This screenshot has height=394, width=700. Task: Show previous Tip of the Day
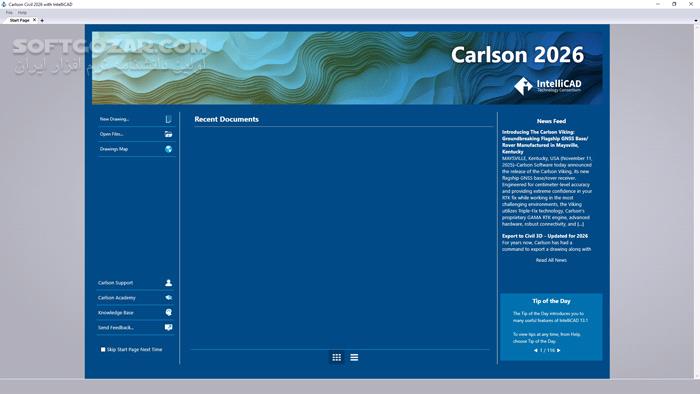[535, 351]
